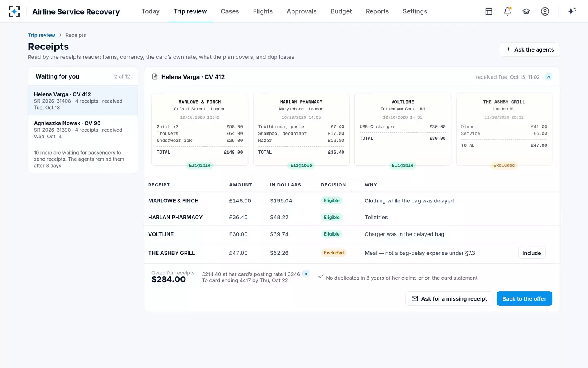Click the sparkle assistant icon in header
Screen dimensions: 588x368
(572, 11)
